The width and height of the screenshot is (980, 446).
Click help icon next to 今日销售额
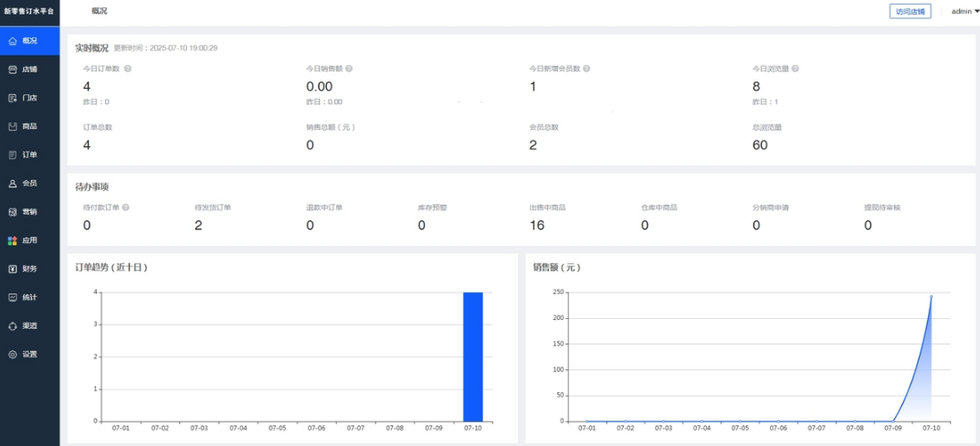pos(349,69)
